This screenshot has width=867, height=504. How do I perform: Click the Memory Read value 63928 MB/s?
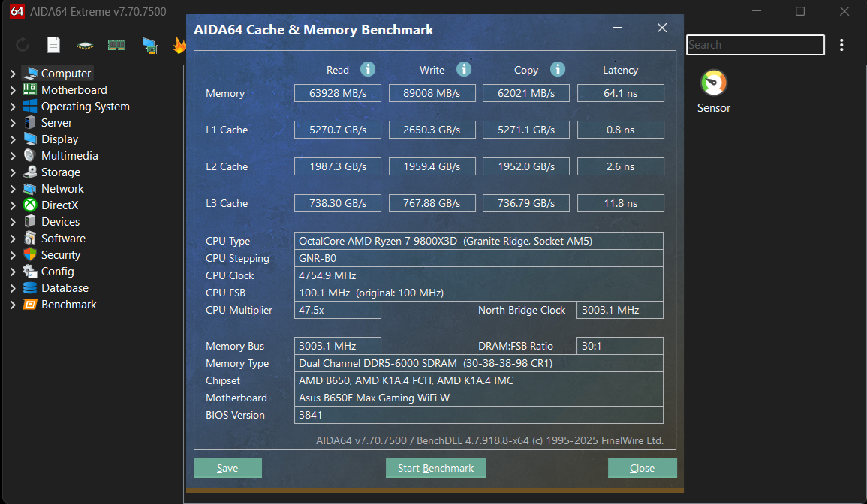[x=338, y=93]
